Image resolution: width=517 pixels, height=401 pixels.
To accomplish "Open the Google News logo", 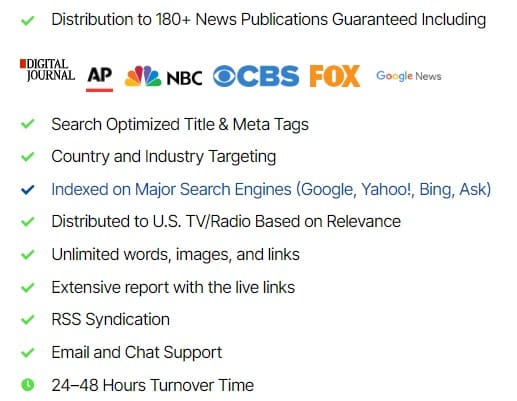I will click(x=409, y=76).
